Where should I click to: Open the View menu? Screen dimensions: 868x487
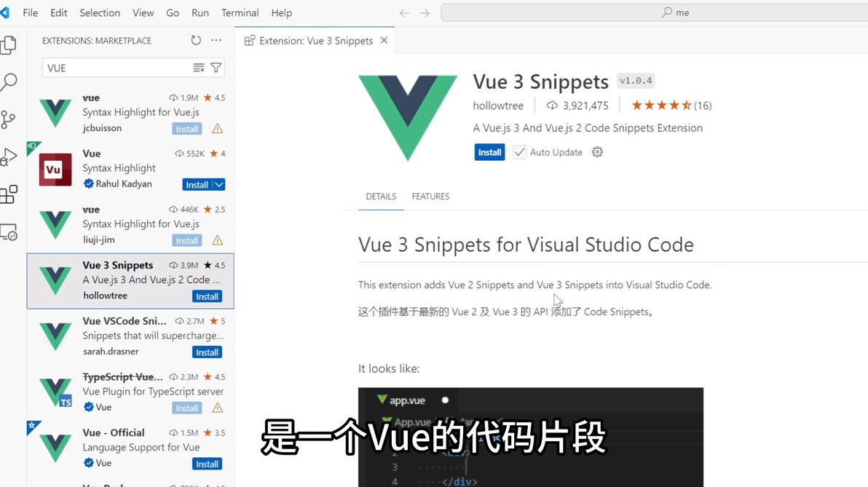pyautogui.click(x=143, y=12)
